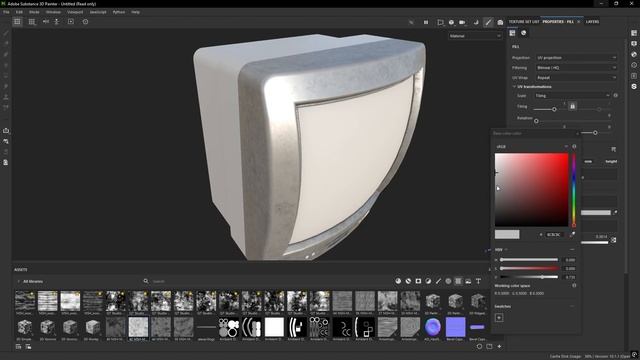The width and height of the screenshot is (640, 360).
Task: Select the Projection tool in the left toolbar
Action: tap(6, 54)
